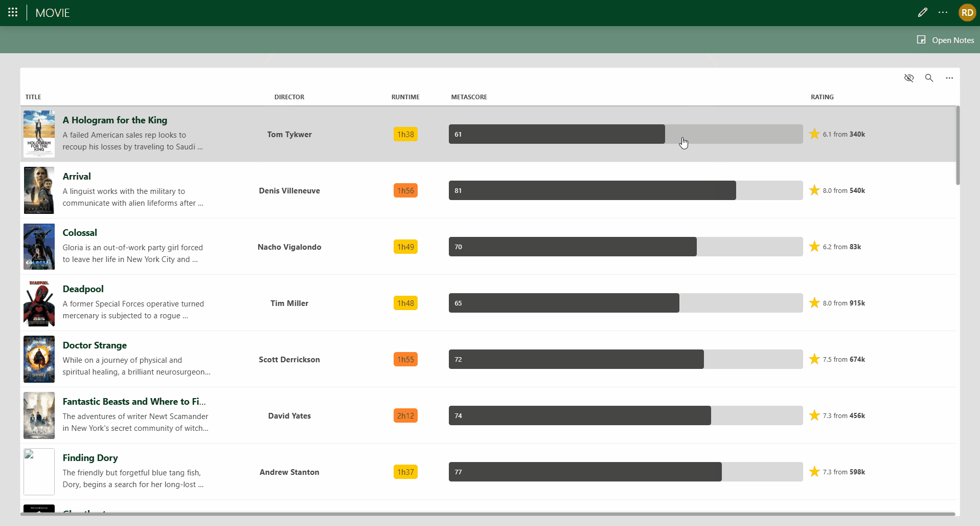The image size is (980, 526).
Task: Click the 1h49 runtime badge
Action: click(x=405, y=247)
